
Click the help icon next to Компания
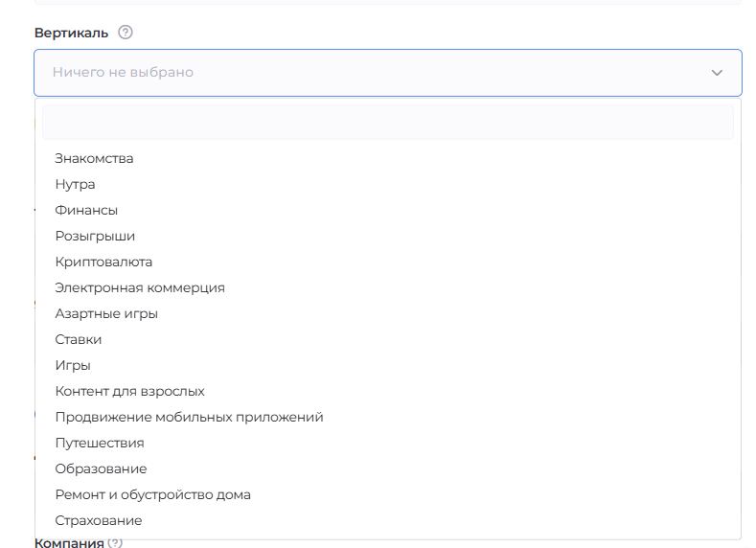click(x=115, y=543)
